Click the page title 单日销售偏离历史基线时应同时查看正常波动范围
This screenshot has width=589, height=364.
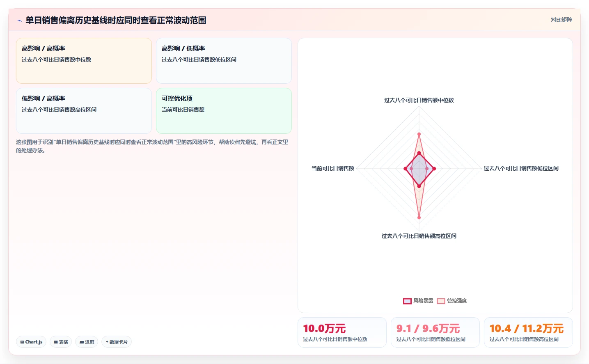(116, 20)
